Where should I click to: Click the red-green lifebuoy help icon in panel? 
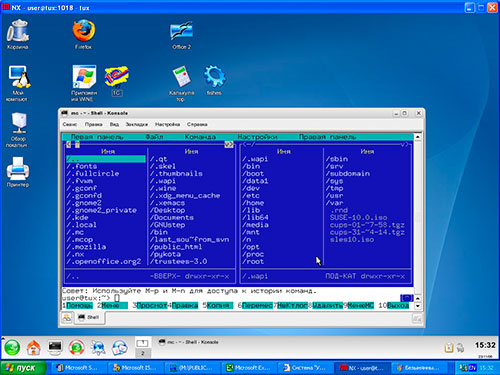coord(76,348)
